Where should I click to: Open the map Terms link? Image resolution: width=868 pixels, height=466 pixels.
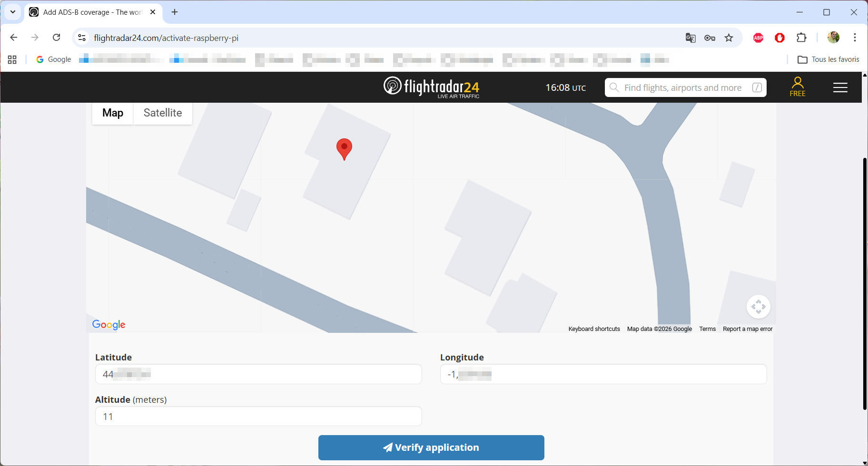pyautogui.click(x=707, y=329)
